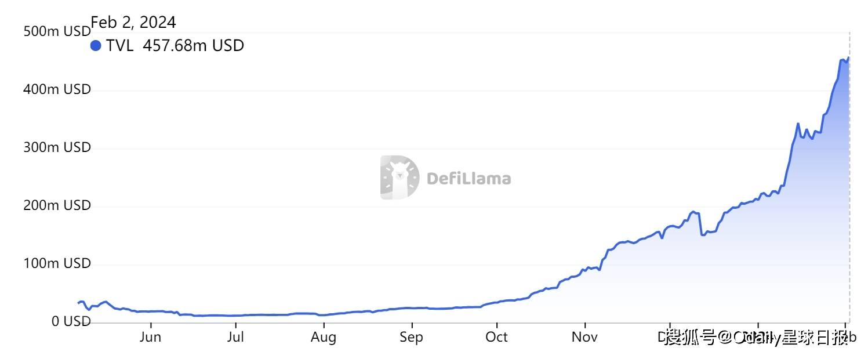Click the 100m USD y-axis label
Screen dimensions: 868x355
(x=57, y=263)
